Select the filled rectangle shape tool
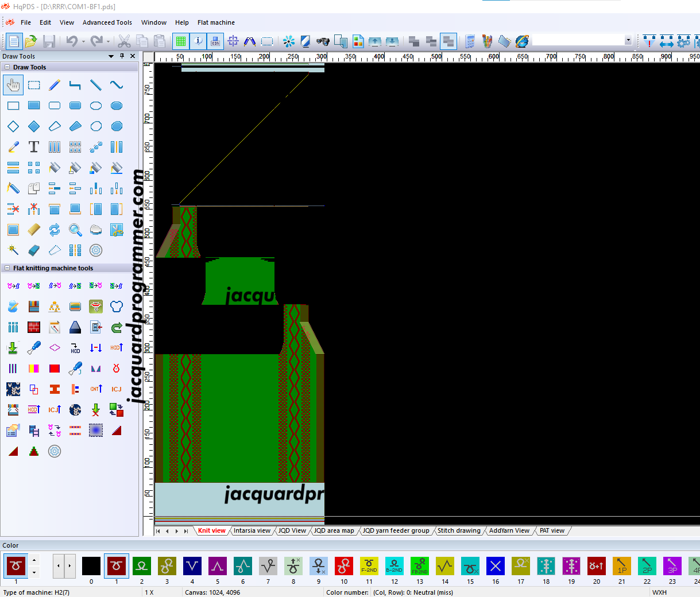 [x=34, y=106]
